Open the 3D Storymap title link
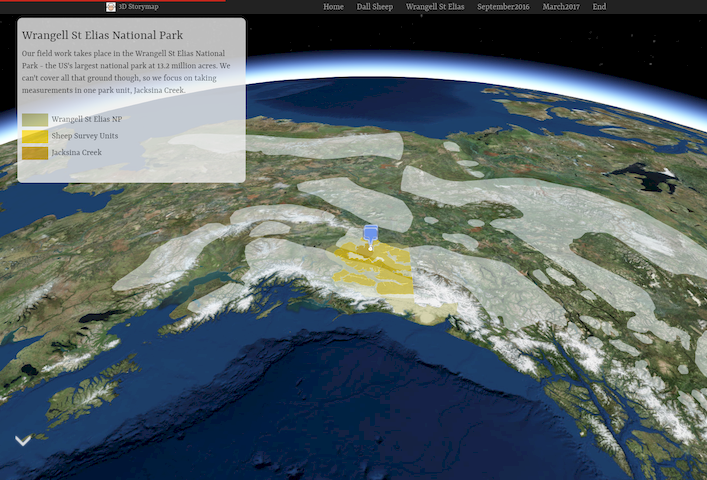Viewport: 707px width, 480px height. [x=138, y=7]
